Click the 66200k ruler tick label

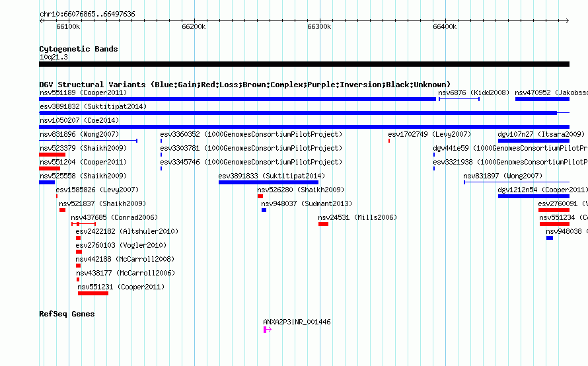click(194, 26)
